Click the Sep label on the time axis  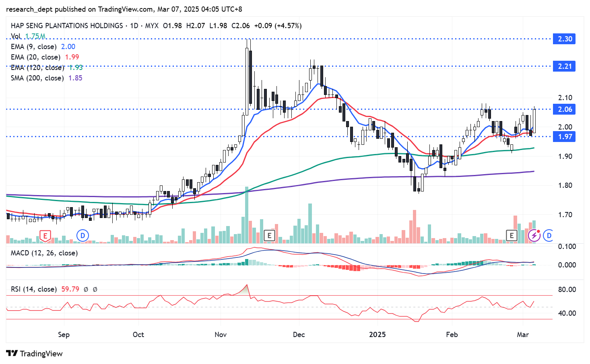pos(64,335)
